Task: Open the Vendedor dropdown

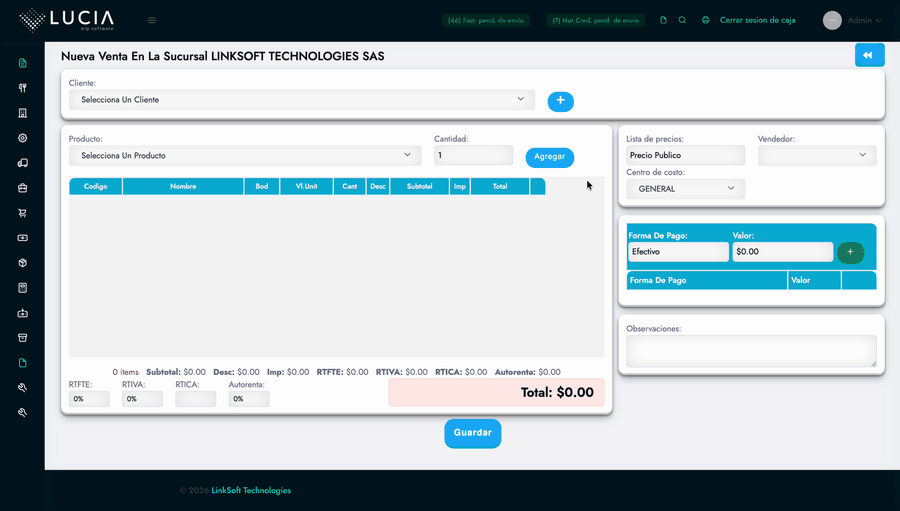Action: click(x=817, y=155)
